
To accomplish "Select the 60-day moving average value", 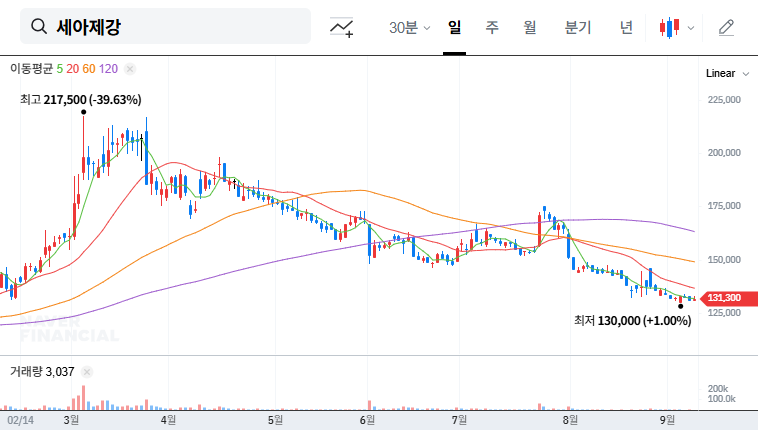I will (x=88, y=69).
